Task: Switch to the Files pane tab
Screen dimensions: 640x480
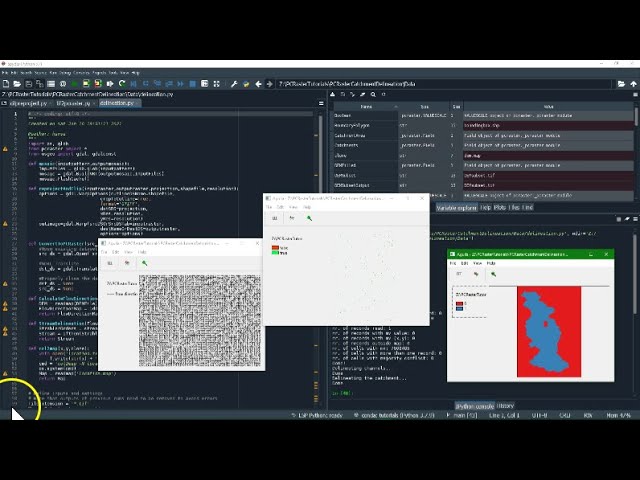Action: 514,208
